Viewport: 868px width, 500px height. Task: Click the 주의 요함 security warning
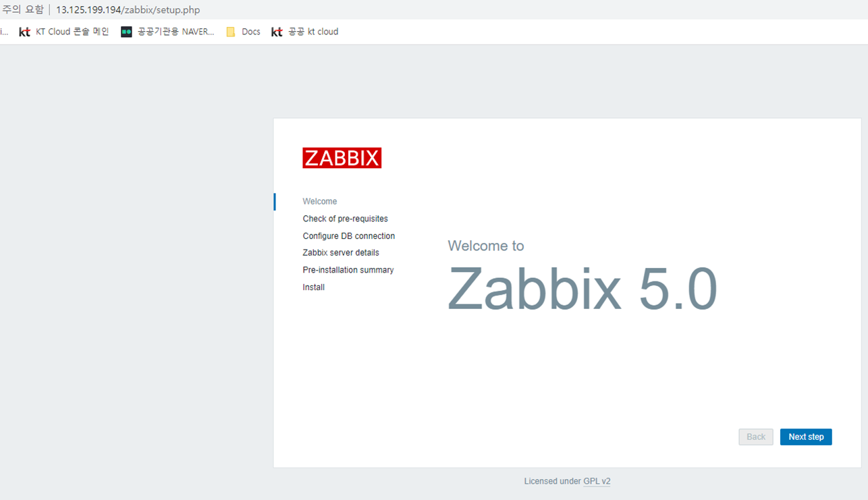point(22,10)
